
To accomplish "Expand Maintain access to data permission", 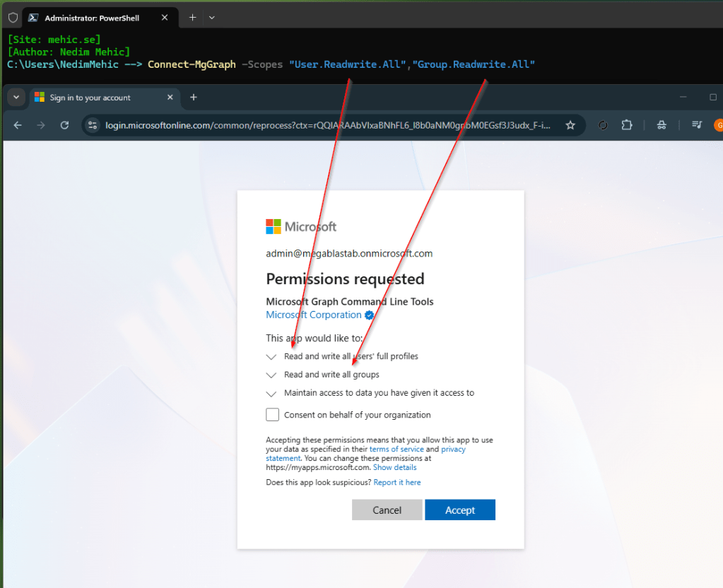I will (271, 394).
